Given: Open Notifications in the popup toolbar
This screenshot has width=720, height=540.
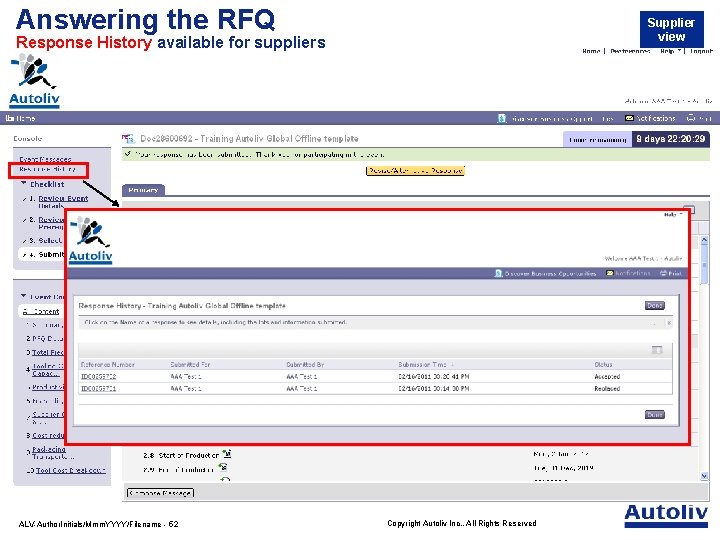Looking at the screenshot, I should [628, 273].
